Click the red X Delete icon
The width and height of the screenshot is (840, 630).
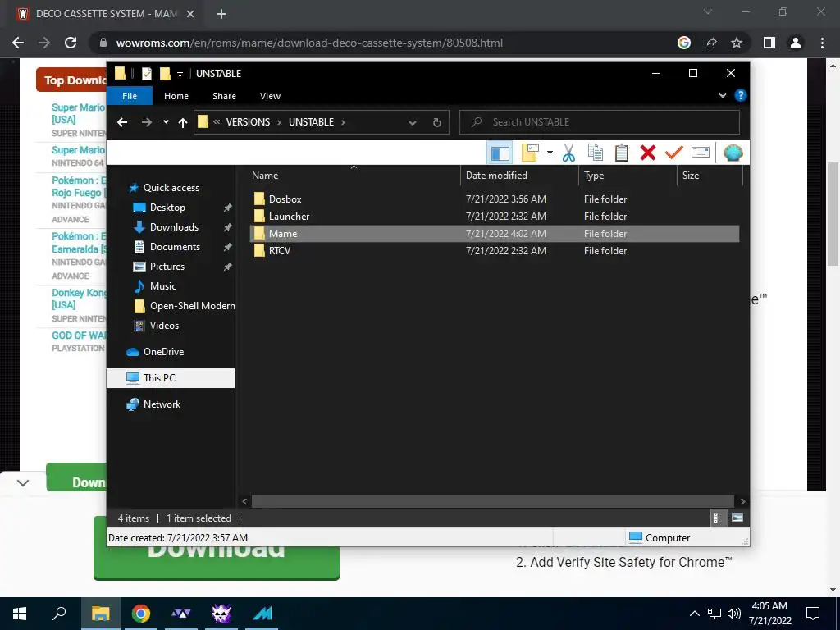point(648,153)
